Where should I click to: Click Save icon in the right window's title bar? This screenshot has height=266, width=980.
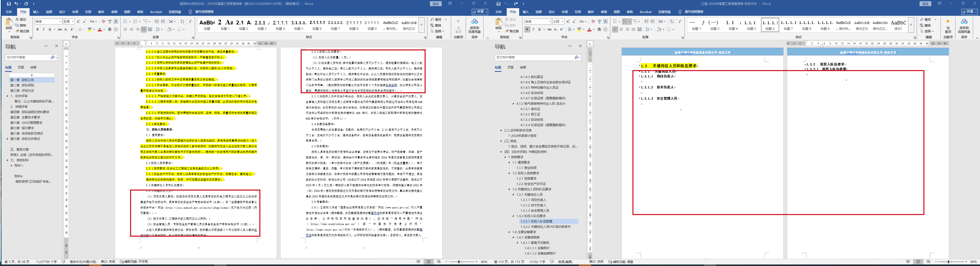(x=498, y=4)
